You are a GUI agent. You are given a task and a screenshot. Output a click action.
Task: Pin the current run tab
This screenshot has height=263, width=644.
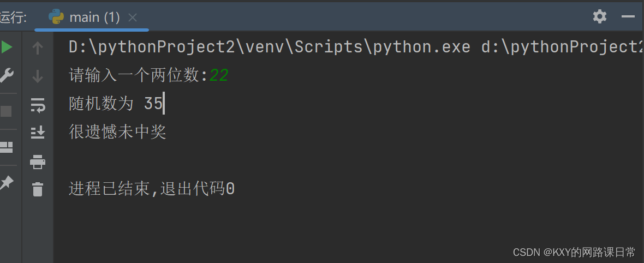7,183
